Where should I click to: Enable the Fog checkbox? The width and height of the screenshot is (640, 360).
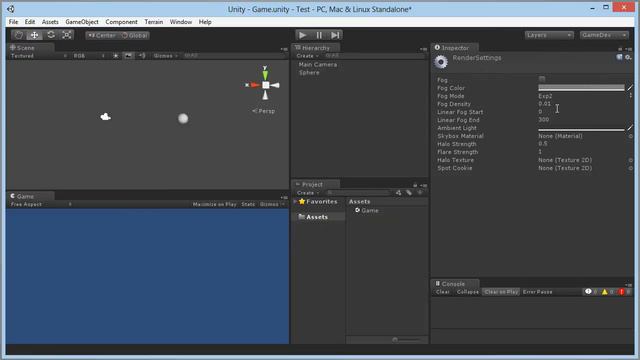click(542, 79)
